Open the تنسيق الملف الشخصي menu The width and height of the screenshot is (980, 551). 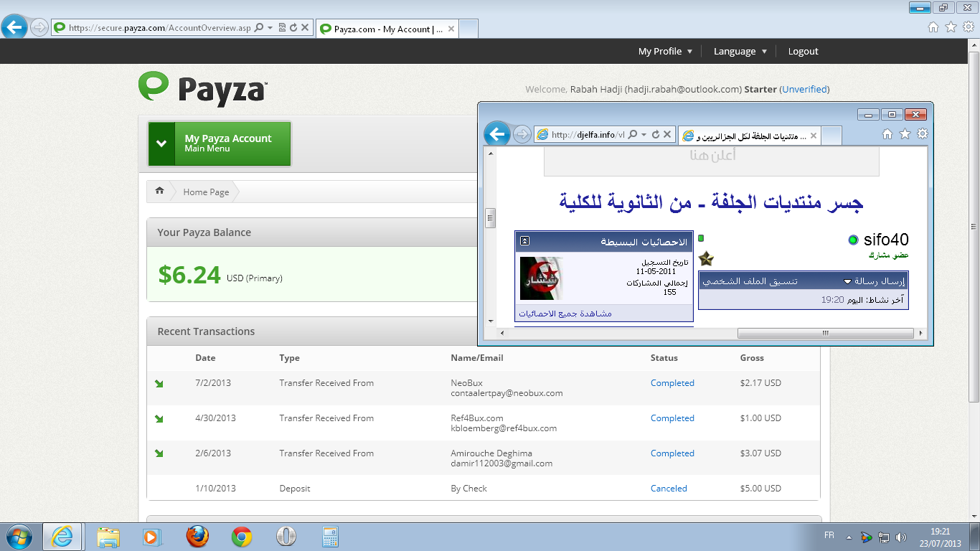click(x=750, y=281)
